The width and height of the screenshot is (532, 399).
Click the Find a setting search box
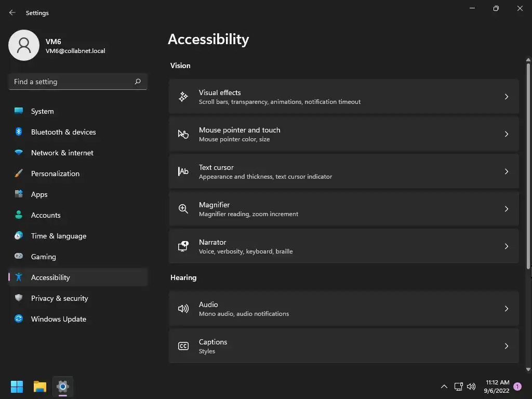click(x=70, y=82)
